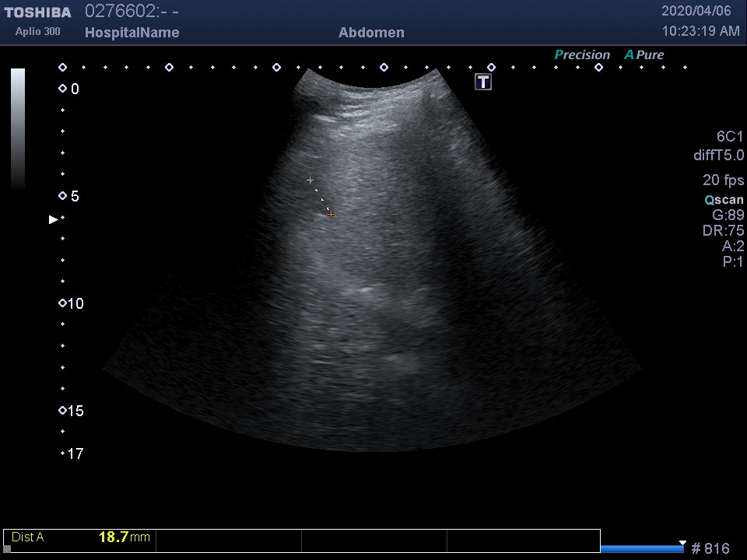Click the HospitalName field
The height and width of the screenshot is (560, 747).
coord(132,33)
